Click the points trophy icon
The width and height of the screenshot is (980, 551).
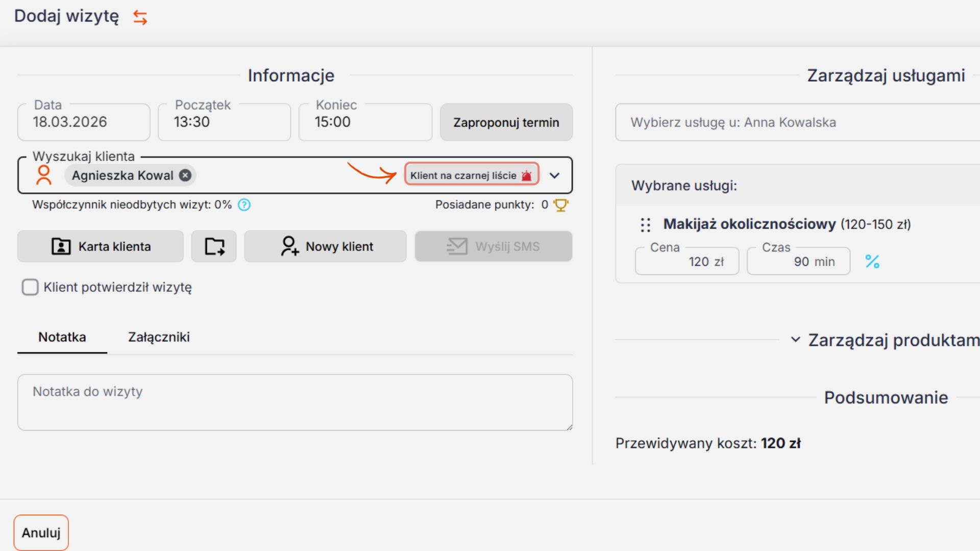point(561,205)
